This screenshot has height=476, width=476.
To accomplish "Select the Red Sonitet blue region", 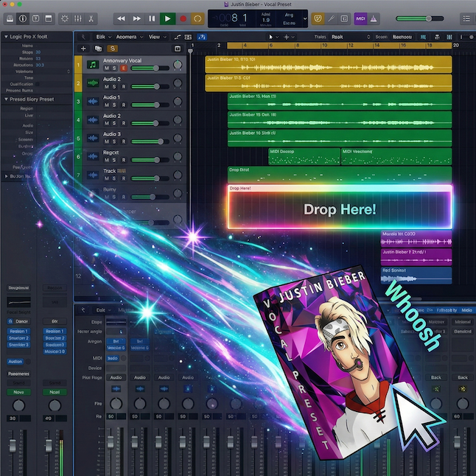I will point(416,276).
